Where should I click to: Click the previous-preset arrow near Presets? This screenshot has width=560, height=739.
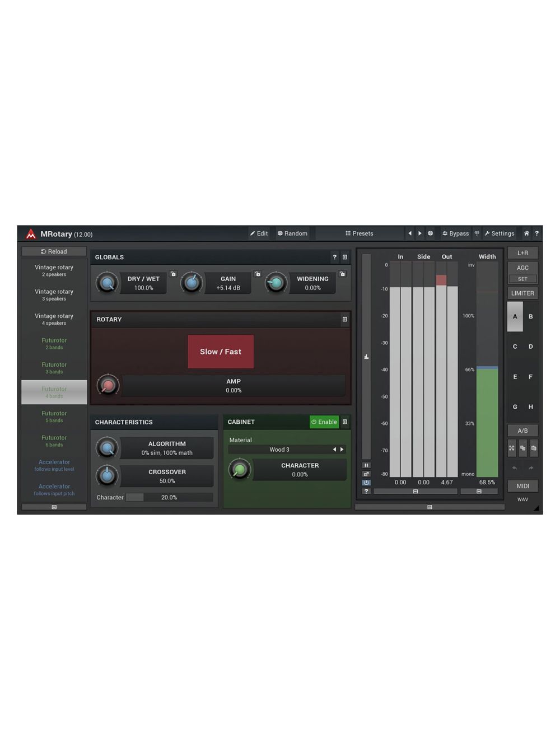410,233
